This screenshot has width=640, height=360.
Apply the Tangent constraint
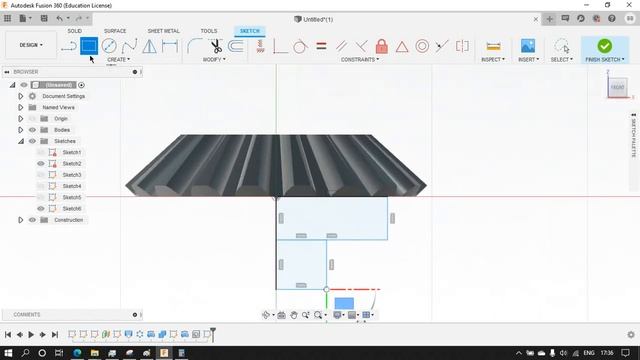(300, 46)
